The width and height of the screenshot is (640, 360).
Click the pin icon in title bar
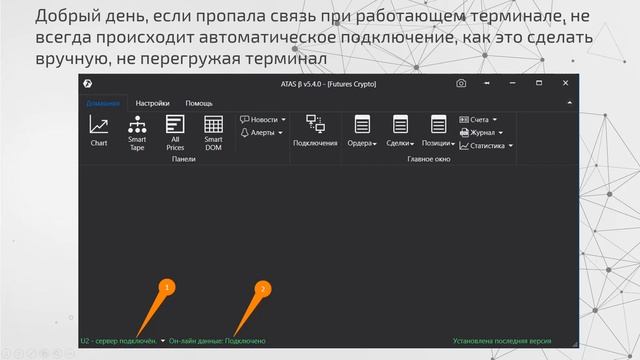(x=487, y=83)
